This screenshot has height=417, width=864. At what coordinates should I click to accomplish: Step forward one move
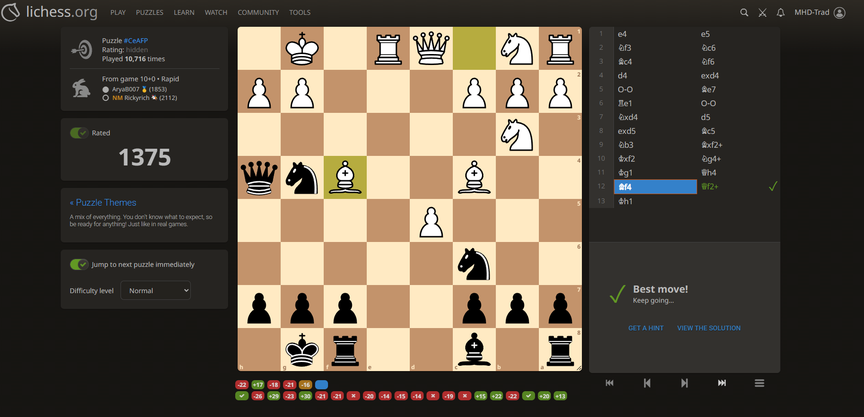click(684, 383)
